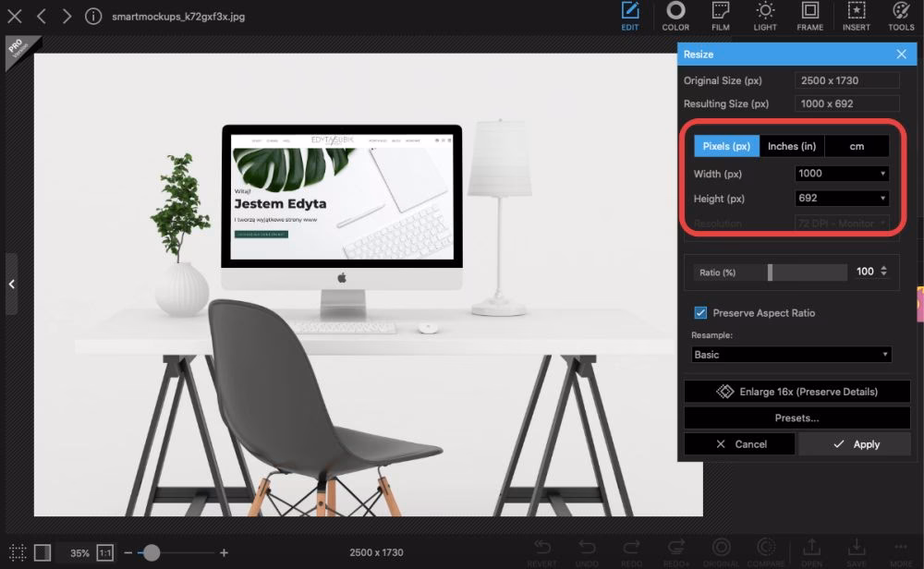Click the Insert tool icon
The image size is (924, 569).
click(x=856, y=16)
